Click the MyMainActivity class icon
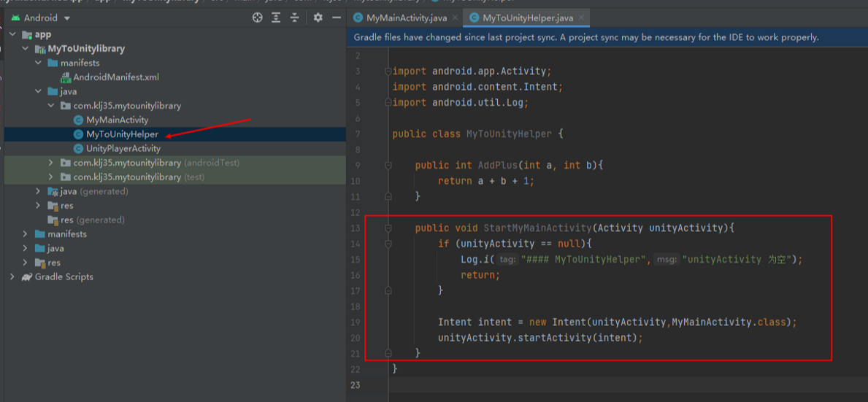 78,120
